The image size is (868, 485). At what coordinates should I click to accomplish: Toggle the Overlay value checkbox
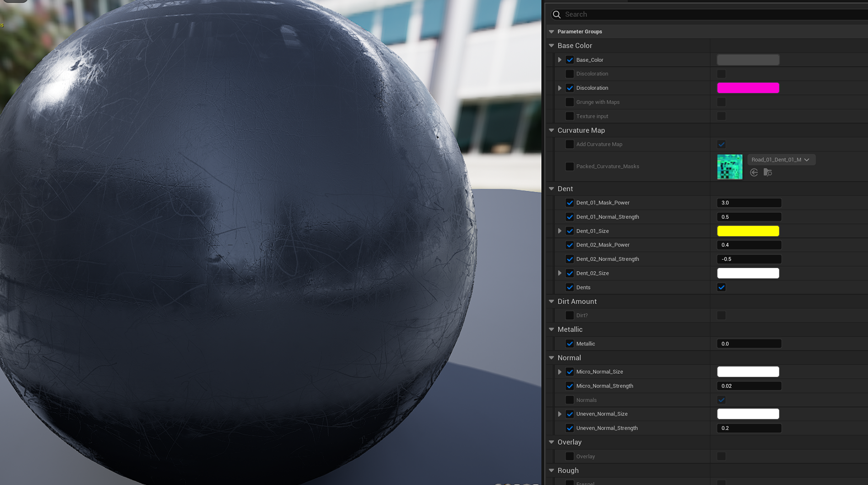tap(721, 456)
